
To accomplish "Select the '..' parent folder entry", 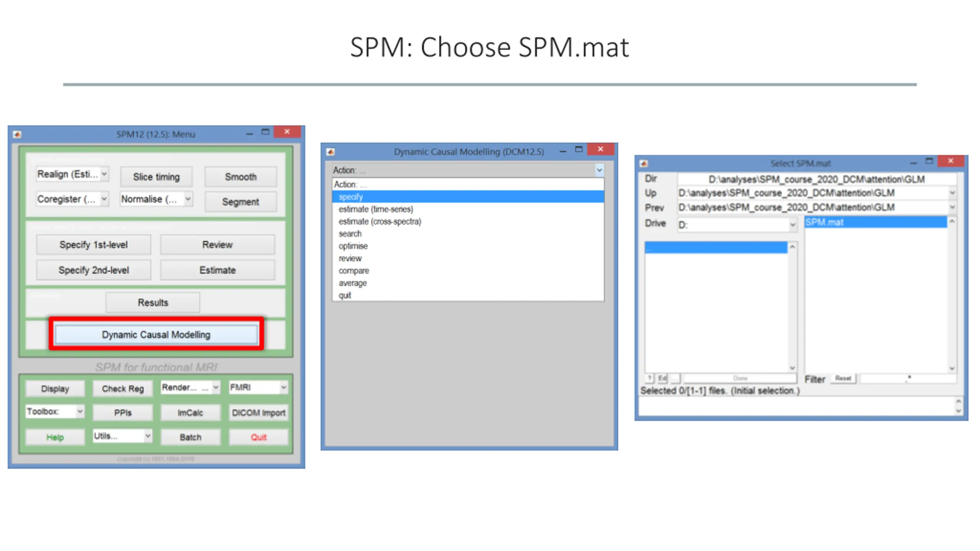I will (716, 248).
